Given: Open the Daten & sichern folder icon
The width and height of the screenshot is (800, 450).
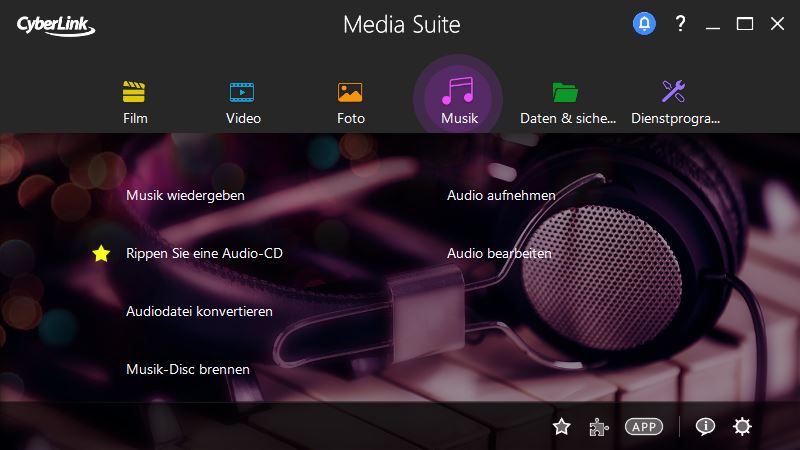Looking at the screenshot, I should (x=566, y=93).
